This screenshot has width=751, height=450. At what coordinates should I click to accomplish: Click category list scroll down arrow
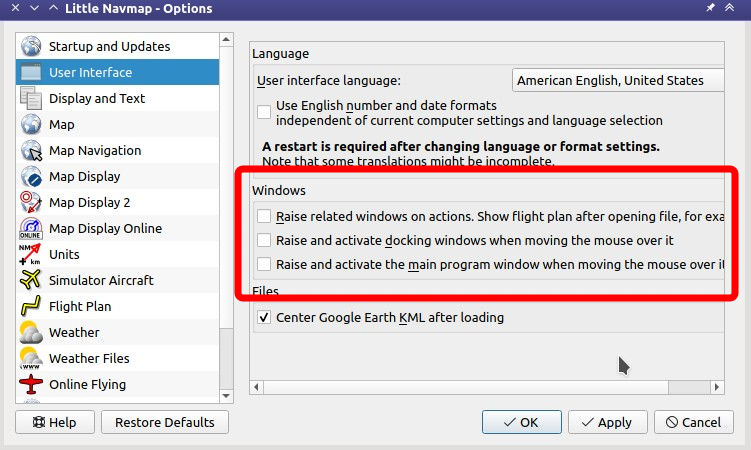click(226, 396)
